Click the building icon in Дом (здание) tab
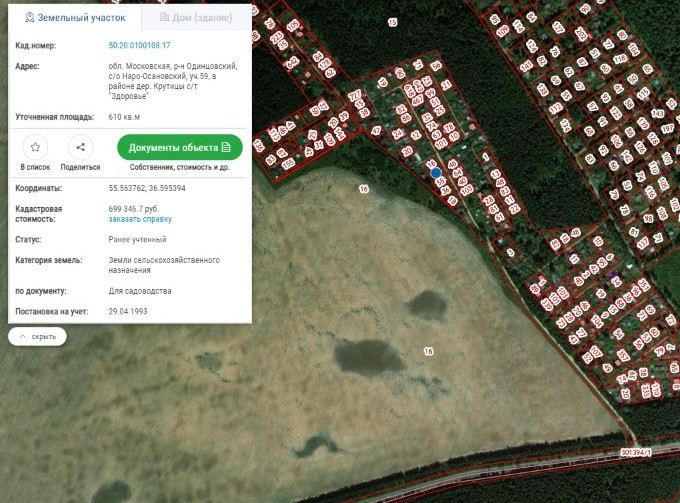 [165, 18]
